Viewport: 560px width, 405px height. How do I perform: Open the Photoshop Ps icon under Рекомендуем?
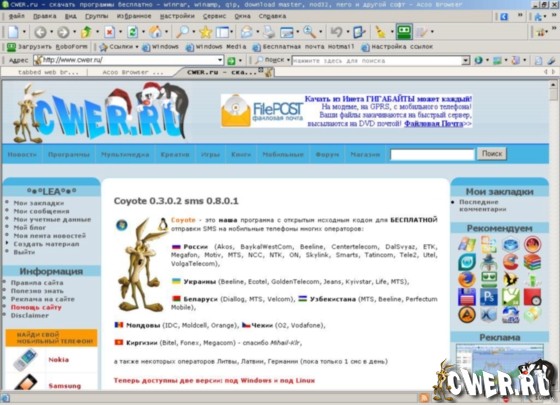489,297
